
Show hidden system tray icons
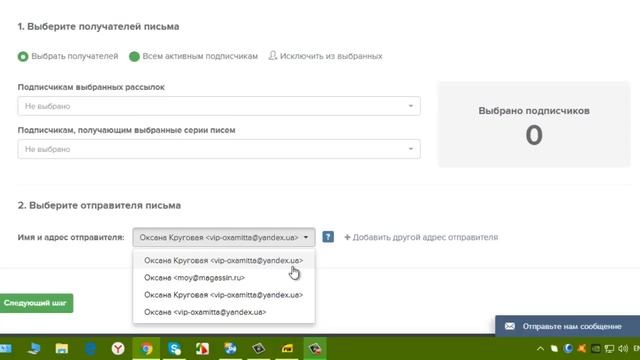coord(540,349)
